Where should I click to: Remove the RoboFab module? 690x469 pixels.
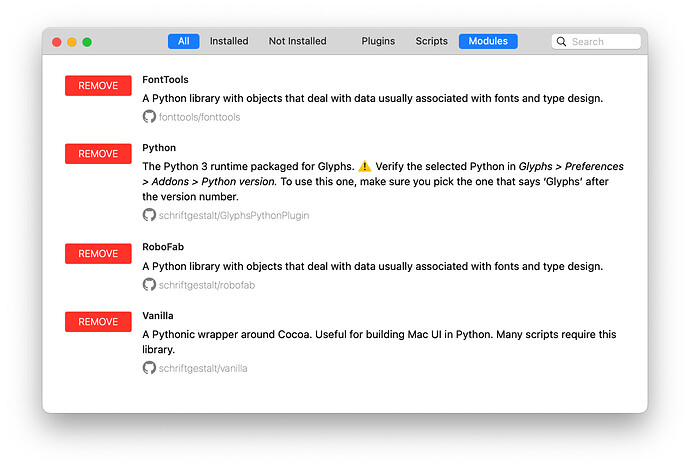click(x=98, y=254)
